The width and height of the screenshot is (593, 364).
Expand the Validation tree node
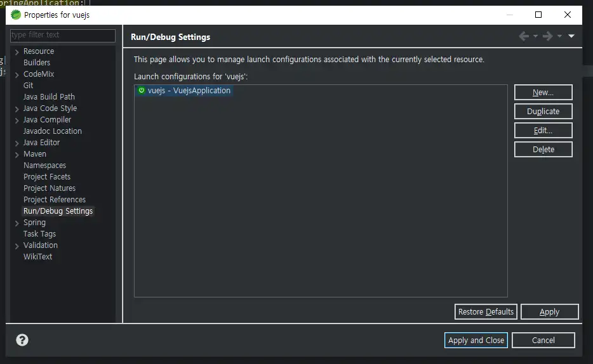(17, 246)
